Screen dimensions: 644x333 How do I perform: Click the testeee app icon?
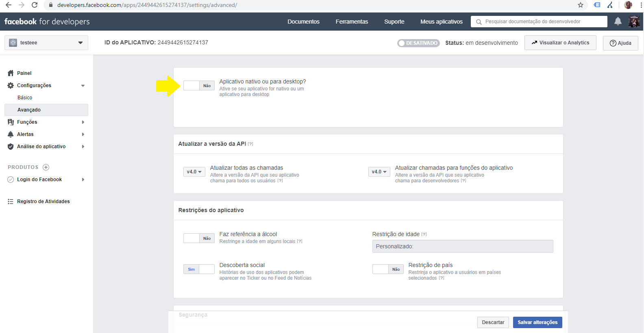point(13,43)
